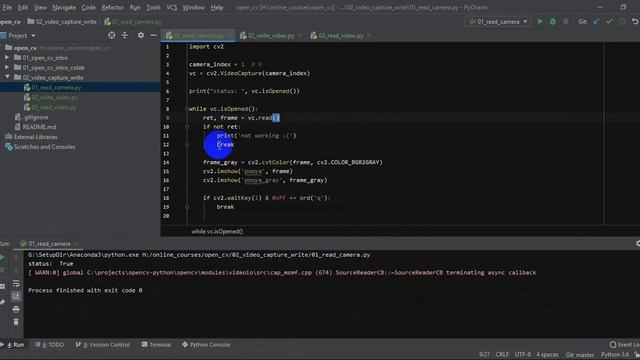Open the Refactor menu
This screenshot has height=360, width=640.
[x=112, y=7]
